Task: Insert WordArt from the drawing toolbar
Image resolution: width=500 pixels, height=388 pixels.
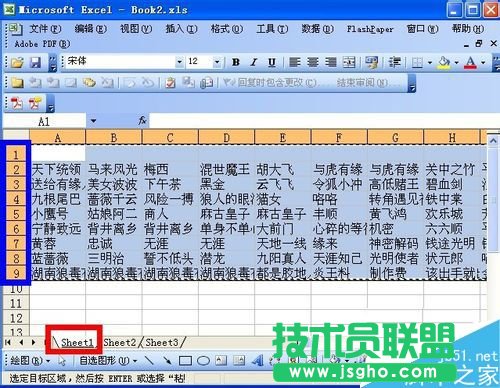Action: coord(257,361)
